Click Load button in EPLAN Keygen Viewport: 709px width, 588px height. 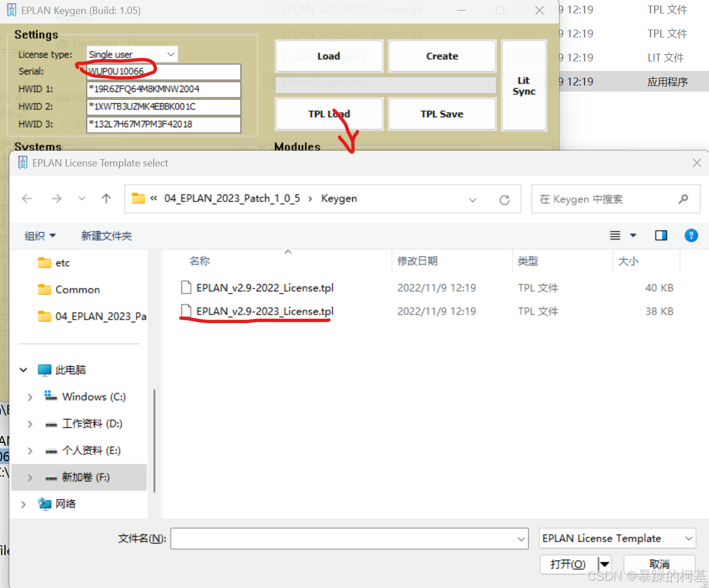pos(329,56)
